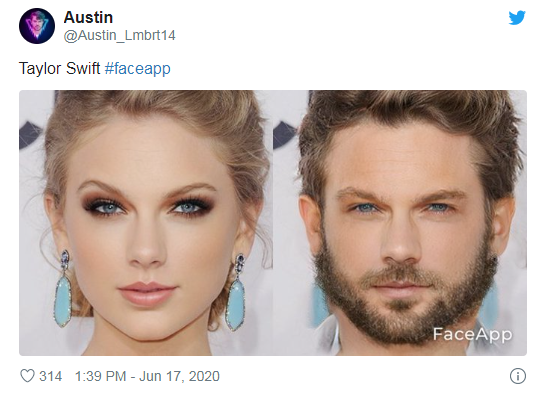The image size is (544, 396).
Task: Like the tweet with the heart icon
Action: point(27,376)
